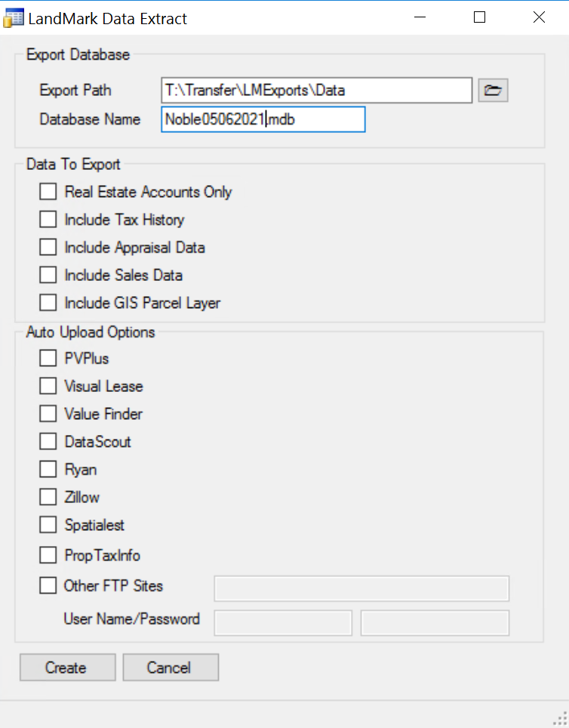The height and width of the screenshot is (728, 569).
Task: Enable Other FTP Sites option
Action: pos(48,585)
